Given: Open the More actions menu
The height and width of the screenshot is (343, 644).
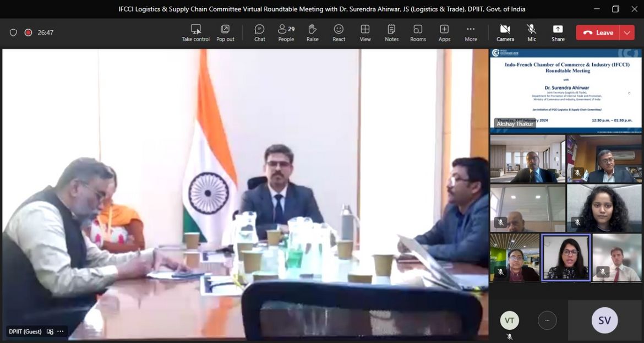Looking at the screenshot, I should (x=471, y=32).
